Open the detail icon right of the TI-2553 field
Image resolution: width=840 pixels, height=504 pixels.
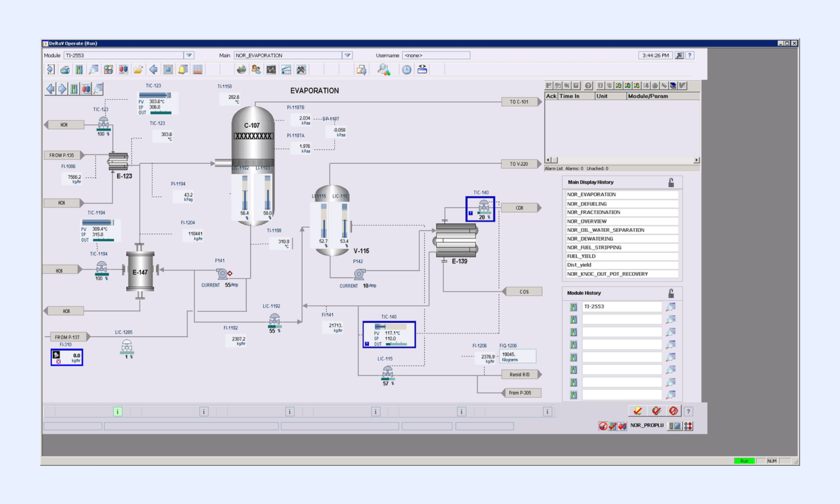coord(671,307)
